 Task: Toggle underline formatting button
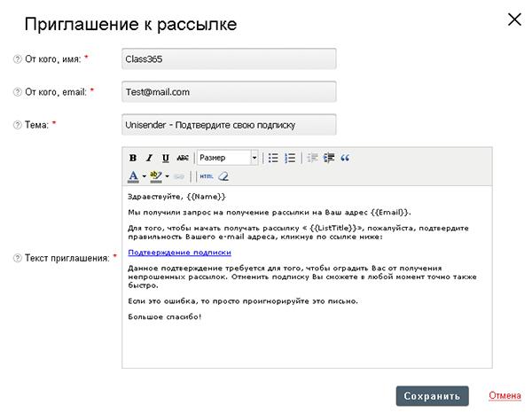(165, 158)
